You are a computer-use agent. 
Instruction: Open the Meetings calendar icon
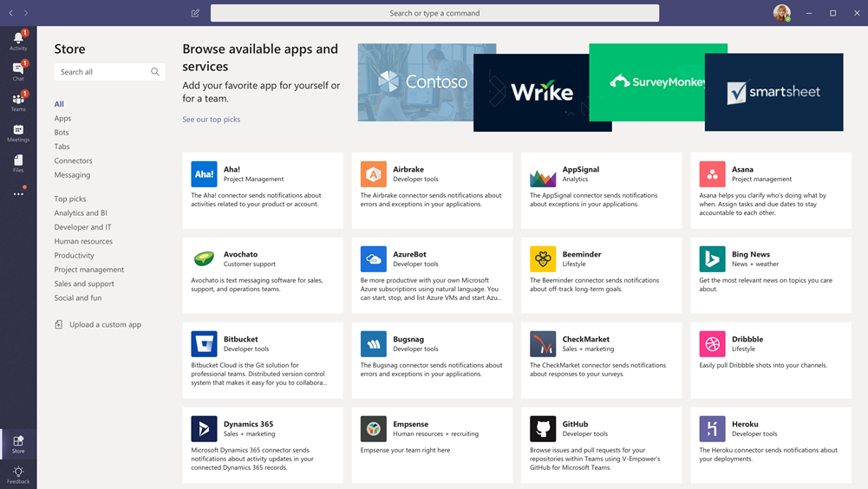(x=17, y=133)
